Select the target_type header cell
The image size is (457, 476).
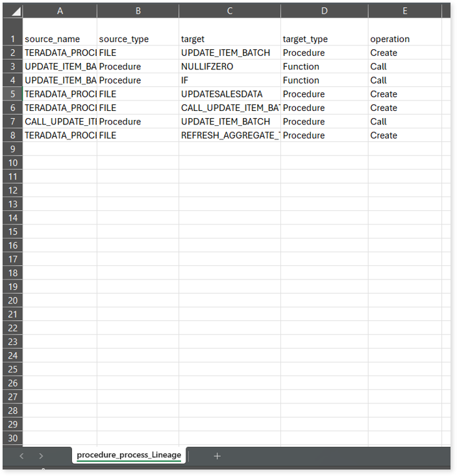click(x=324, y=39)
